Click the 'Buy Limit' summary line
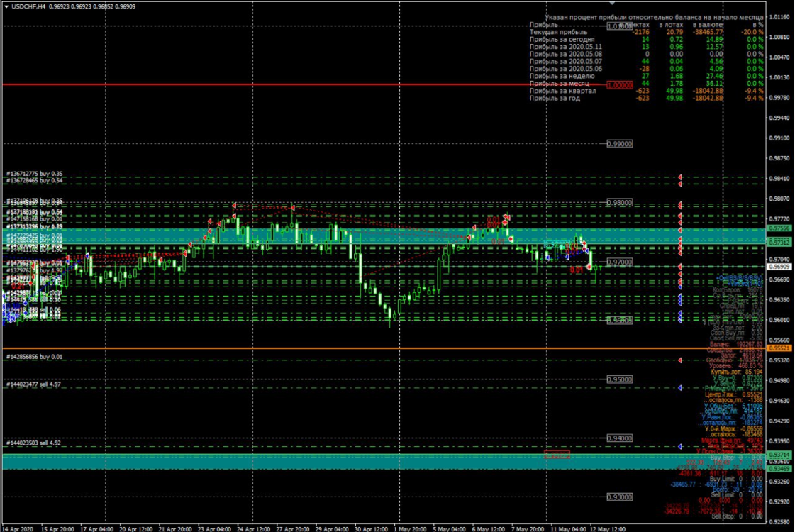The image size is (795, 532). 735,479
